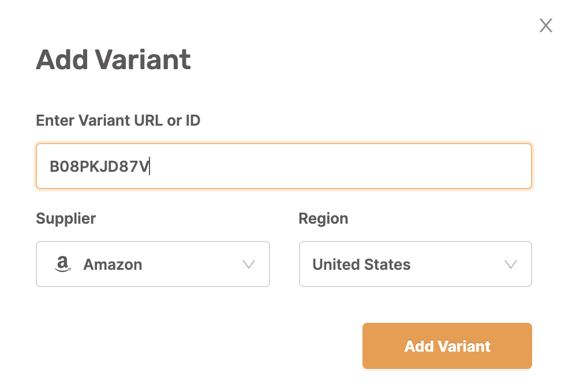Click inside the variant URL input field
Screen dimensions: 576x392
pyautogui.click(x=284, y=166)
